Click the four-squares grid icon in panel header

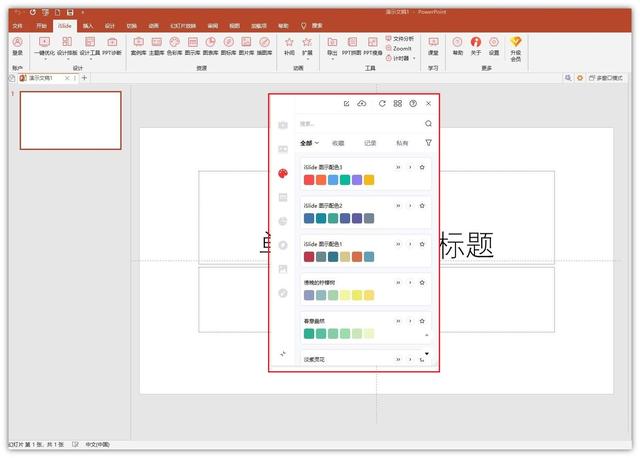click(398, 104)
